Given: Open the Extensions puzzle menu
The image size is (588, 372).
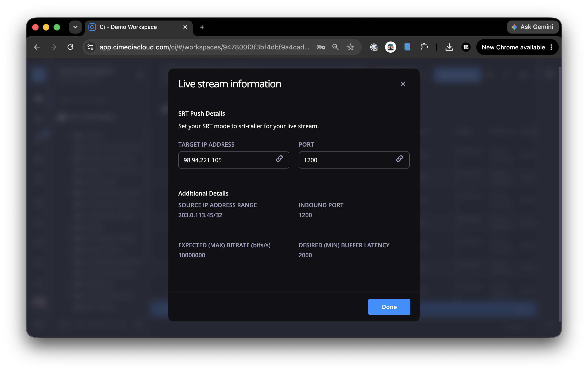Looking at the screenshot, I should tap(424, 47).
